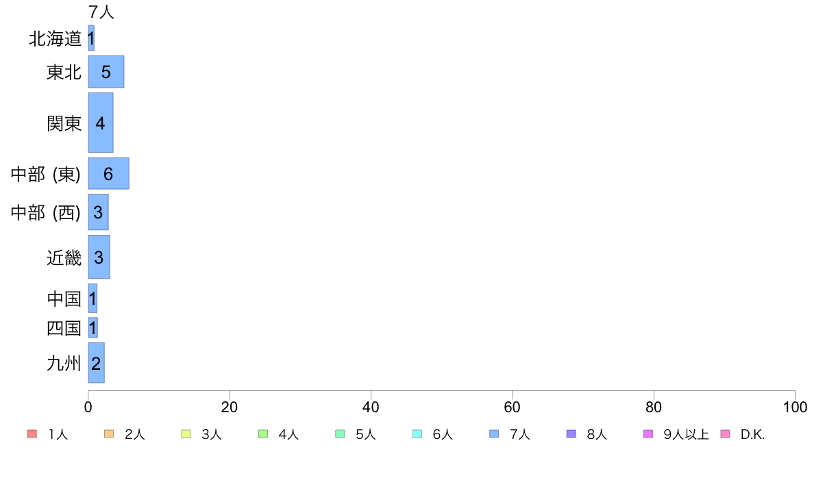Click the D.K. pink legend swatch

pos(725,434)
